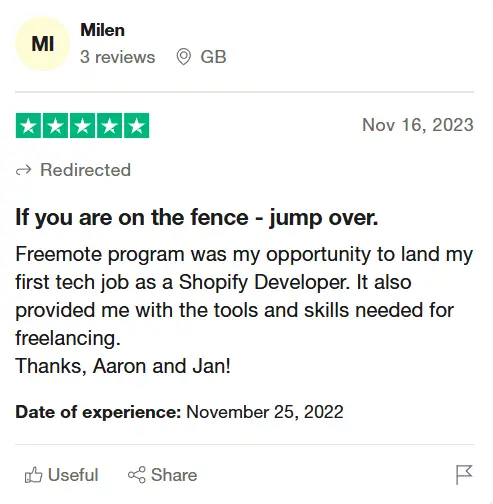Click the share network icon
The height and width of the screenshot is (504, 493).
coord(137,475)
